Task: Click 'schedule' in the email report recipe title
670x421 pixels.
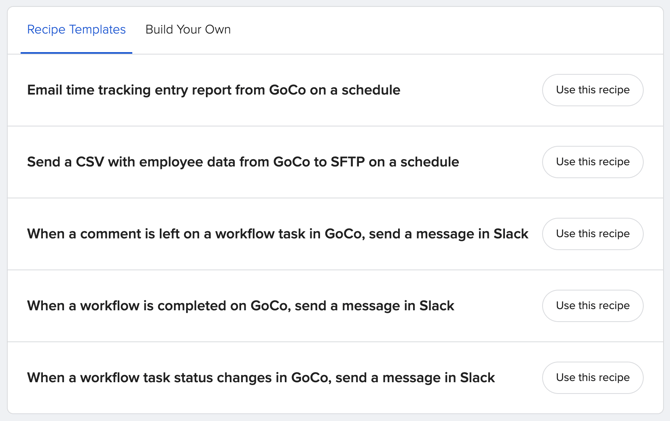Action: pyautogui.click(x=371, y=90)
